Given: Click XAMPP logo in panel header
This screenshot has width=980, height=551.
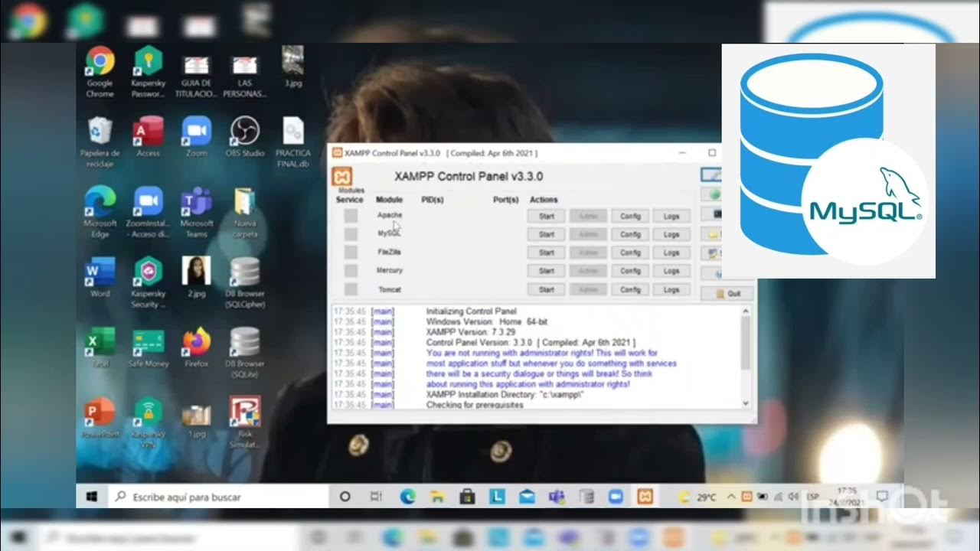Looking at the screenshot, I should click(342, 177).
